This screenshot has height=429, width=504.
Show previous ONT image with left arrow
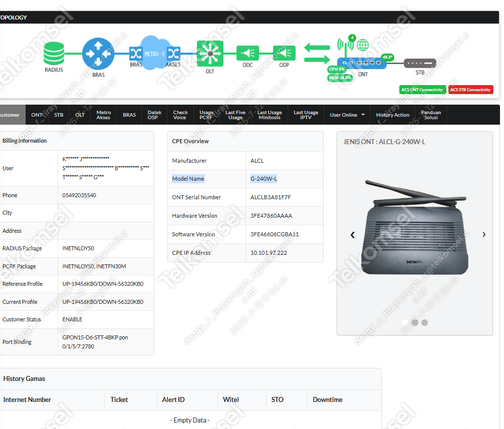click(x=353, y=235)
